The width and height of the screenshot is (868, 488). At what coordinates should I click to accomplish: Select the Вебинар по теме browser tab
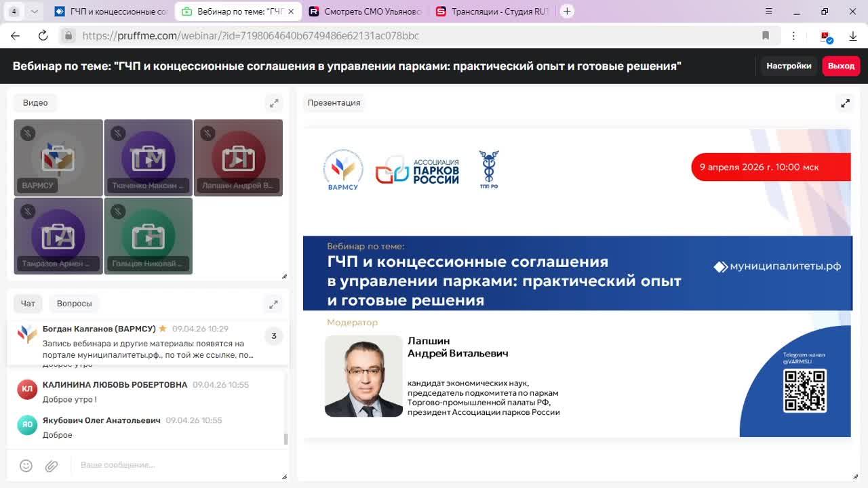(x=237, y=12)
